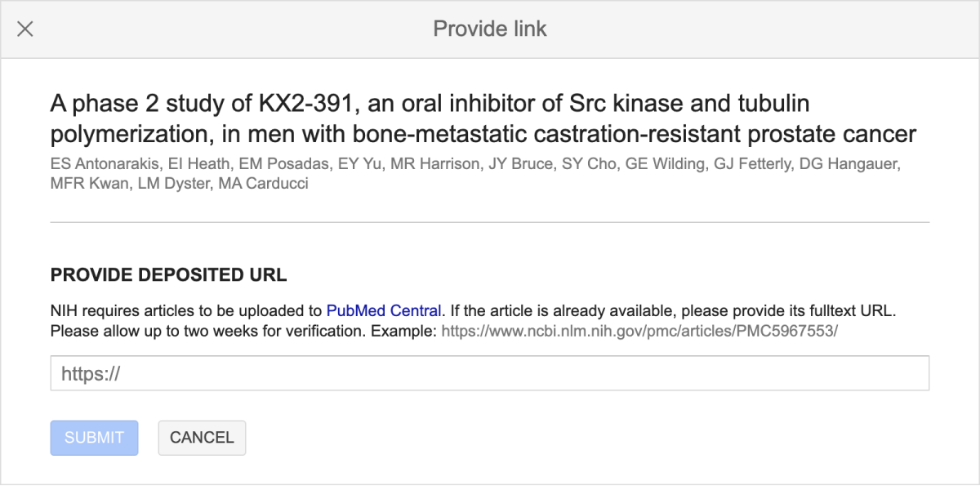The height and width of the screenshot is (486, 980).
Task: Click author name MFR Kwan
Action: [x=89, y=184]
